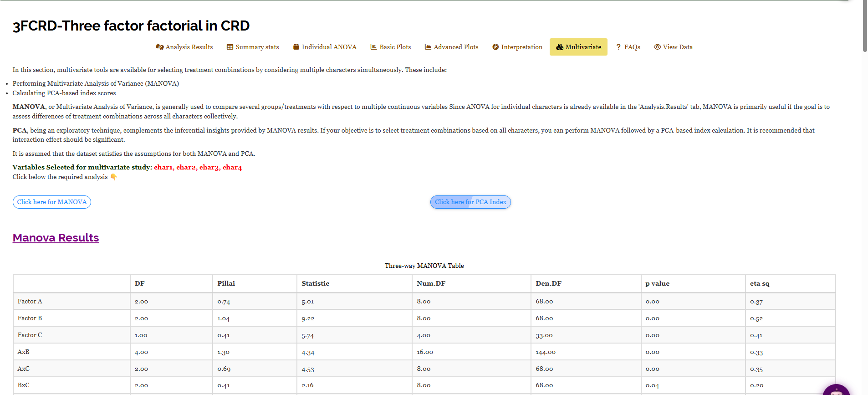Image resolution: width=868 pixels, height=395 pixels.
Task: Click the FAQs question mark icon
Action: (x=618, y=47)
